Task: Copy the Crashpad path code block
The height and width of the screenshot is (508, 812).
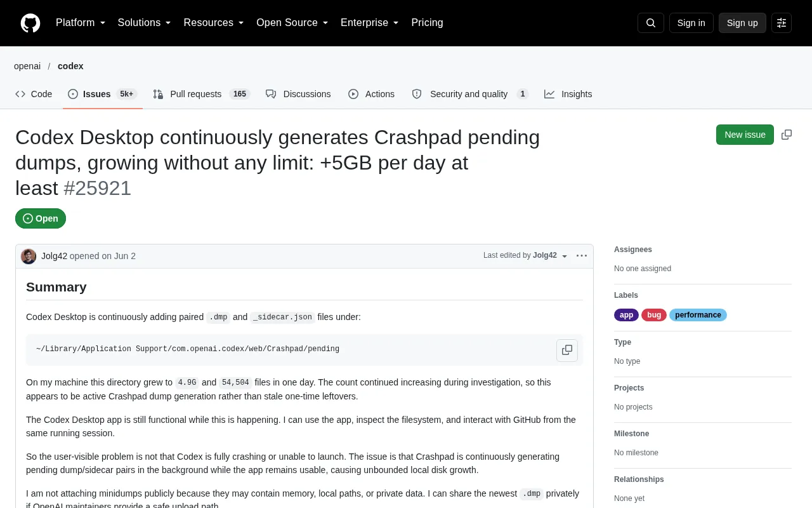Action: click(x=567, y=350)
